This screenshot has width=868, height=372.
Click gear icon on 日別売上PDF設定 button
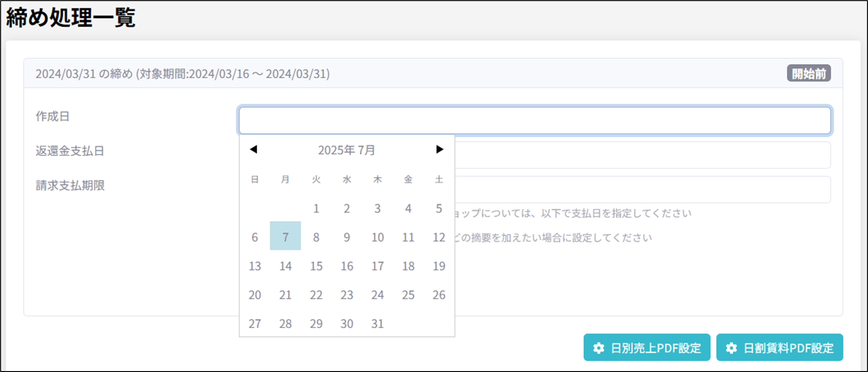(x=599, y=348)
